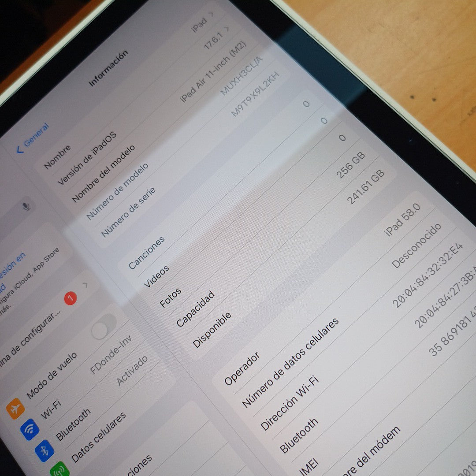This screenshot has height=476, width=476.
Task: Tap the Número de modelo value
Action: pos(241,77)
